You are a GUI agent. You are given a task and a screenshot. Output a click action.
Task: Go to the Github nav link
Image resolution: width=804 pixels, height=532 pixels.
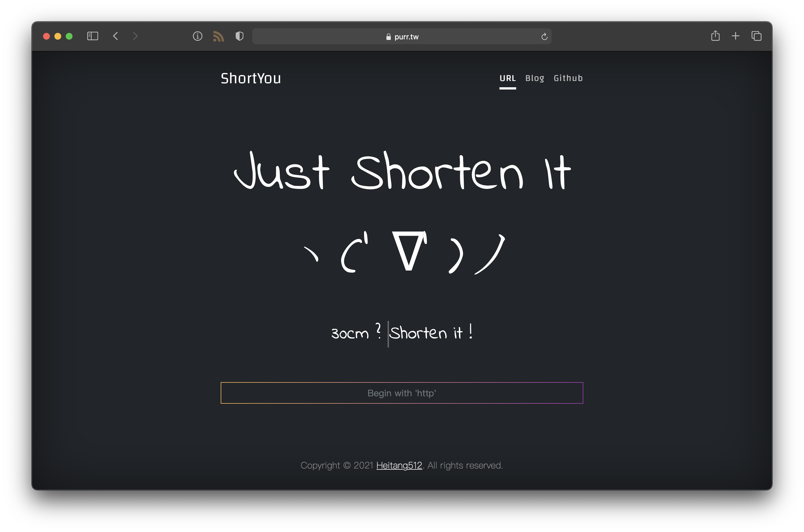point(568,78)
